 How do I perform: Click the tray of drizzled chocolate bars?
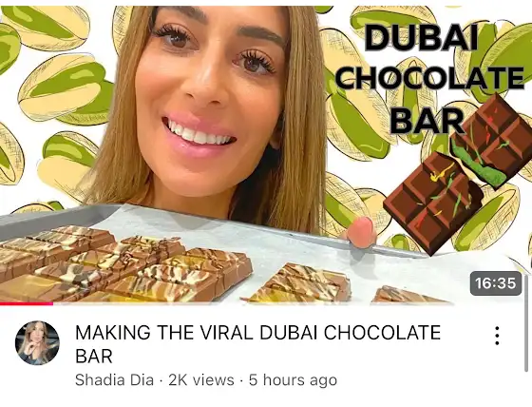pos(125,265)
